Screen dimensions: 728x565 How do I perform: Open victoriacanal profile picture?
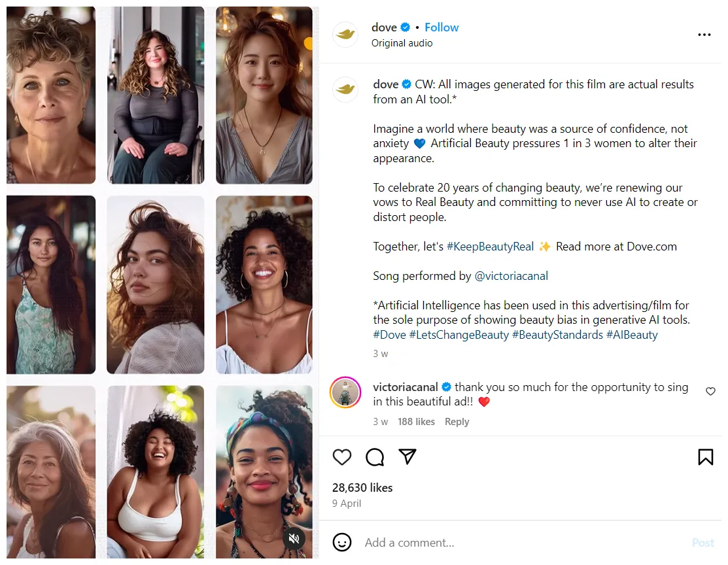pos(345,392)
